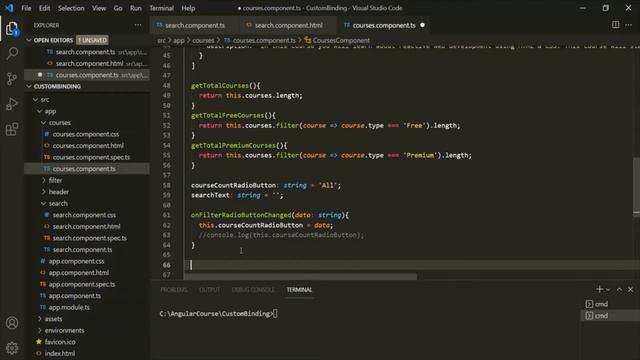Click the courses breadcrumb segment
The width and height of the screenshot is (640, 360).
(x=203, y=40)
